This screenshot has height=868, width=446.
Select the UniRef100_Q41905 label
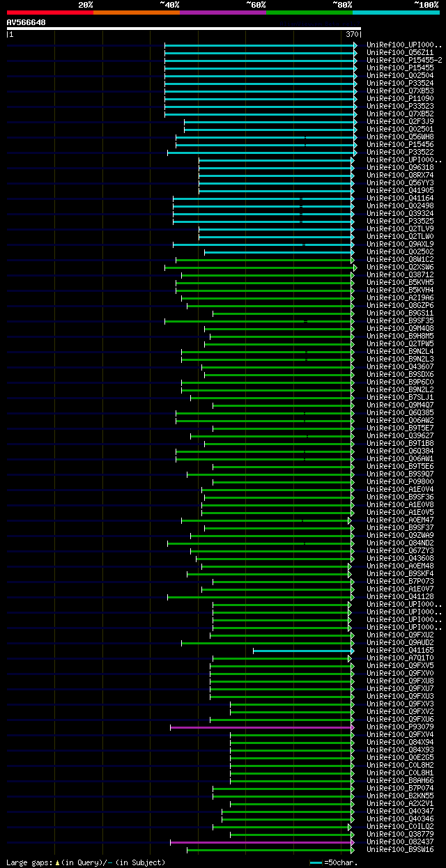click(x=400, y=190)
